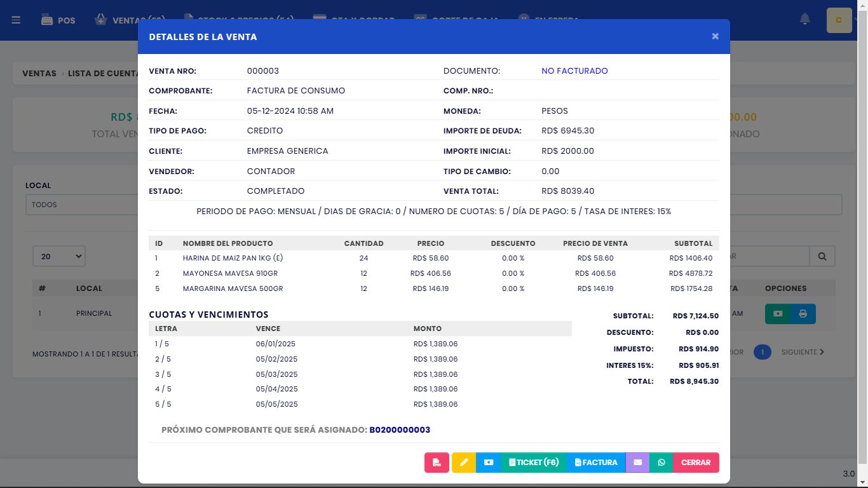Go to next page with Siguiente
This screenshot has width=868, height=488.
coord(803,352)
